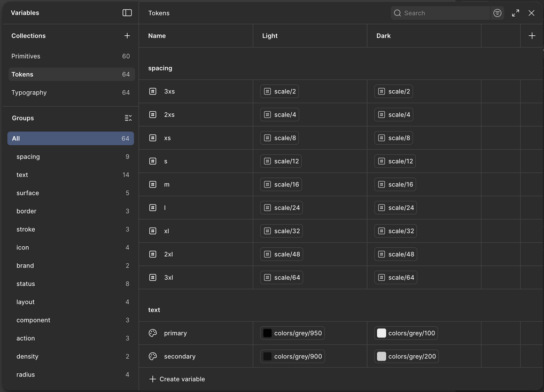Add a new collection with plus icon
Image resolution: width=544 pixels, height=392 pixels.
tap(127, 36)
